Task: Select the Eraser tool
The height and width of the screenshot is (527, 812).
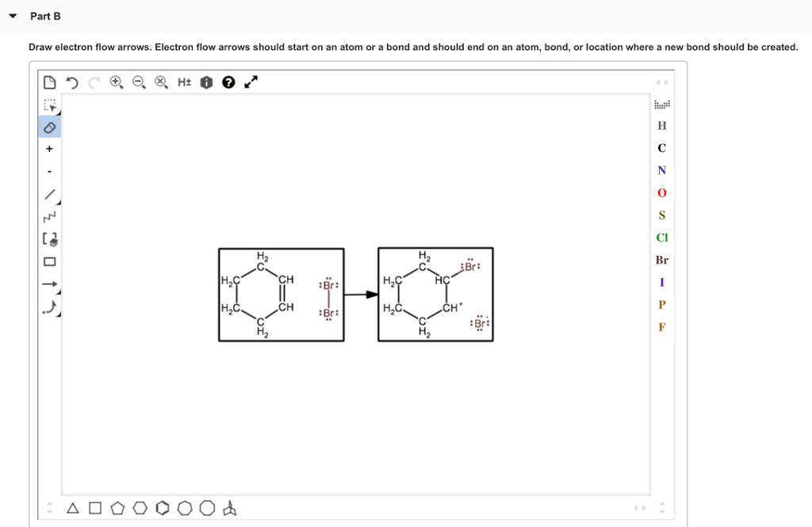Action: pos(49,125)
